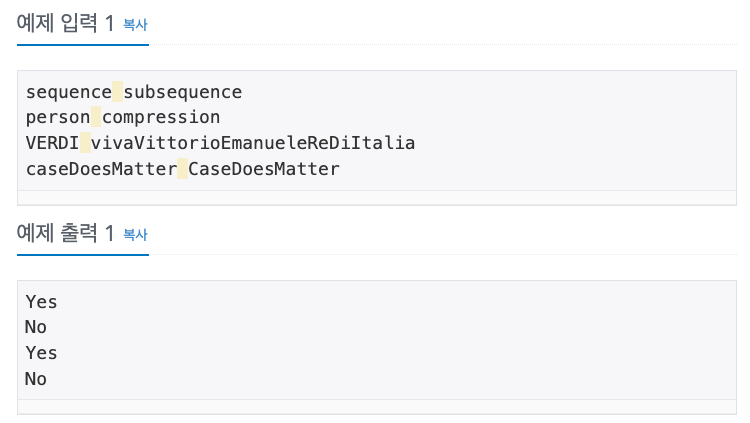Image resolution: width=750 pixels, height=423 pixels.
Task: Click highlighted space between sequence and subsequence
Action: point(117,92)
